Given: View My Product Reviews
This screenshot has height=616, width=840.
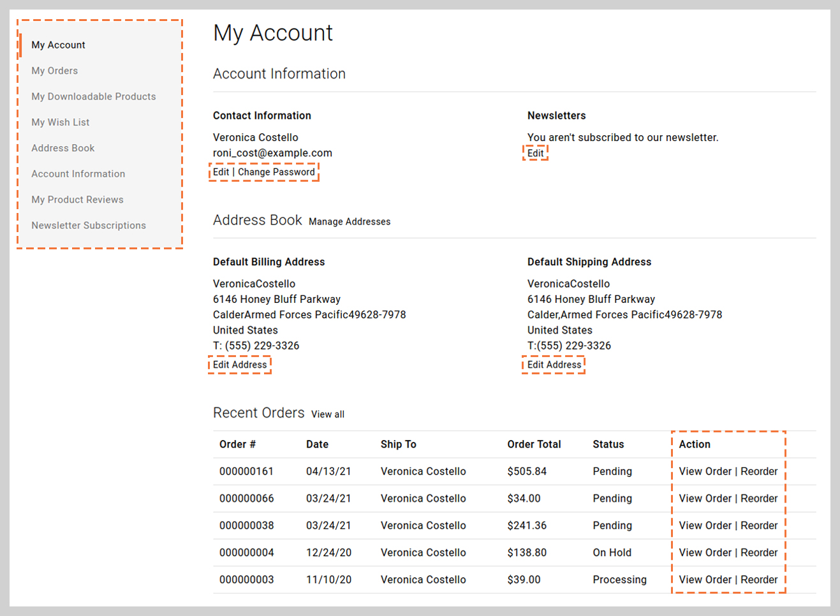Looking at the screenshot, I should pos(78,200).
